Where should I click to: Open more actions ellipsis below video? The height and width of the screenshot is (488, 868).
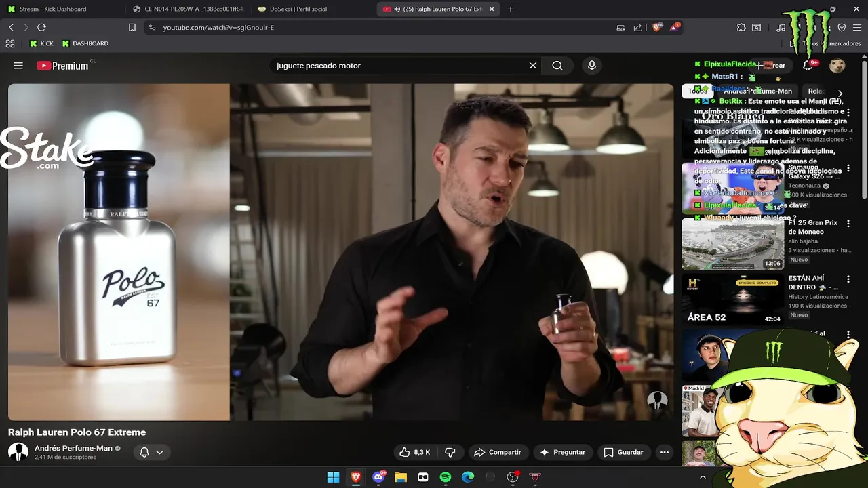[665, 452]
